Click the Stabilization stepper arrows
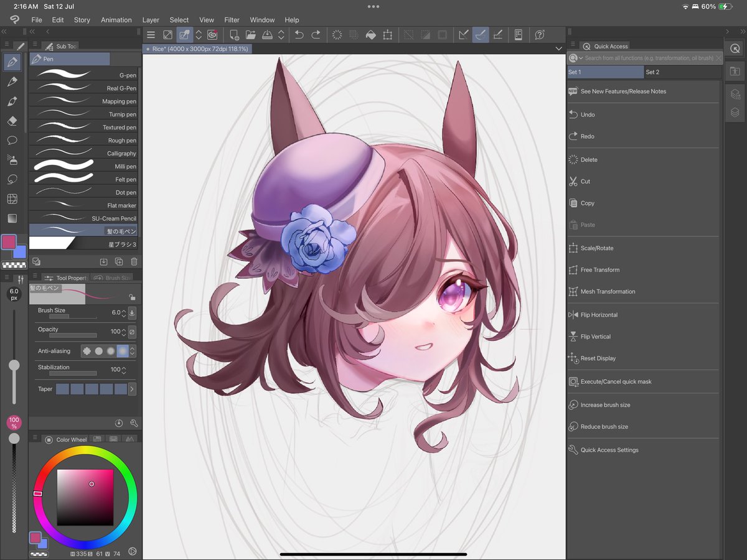This screenshot has width=747, height=560. [x=124, y=370]
